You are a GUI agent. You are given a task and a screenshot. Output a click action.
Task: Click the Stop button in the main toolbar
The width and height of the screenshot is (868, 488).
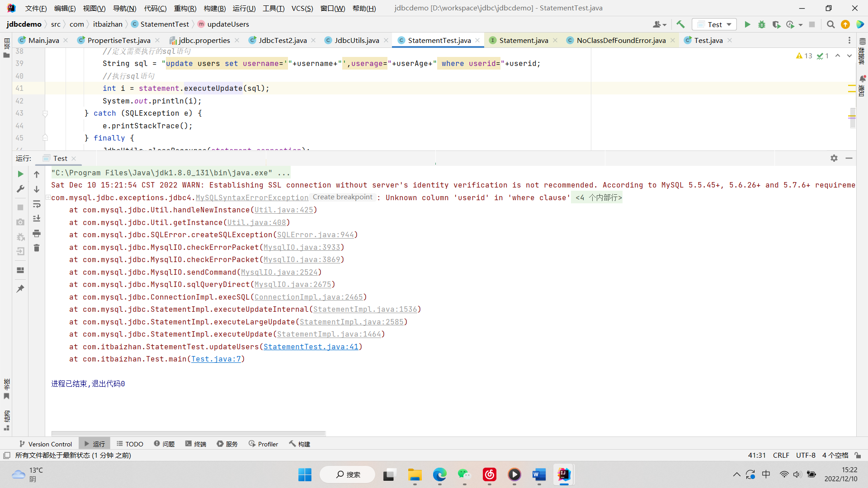pyautogui.click(x=812, y=24)
